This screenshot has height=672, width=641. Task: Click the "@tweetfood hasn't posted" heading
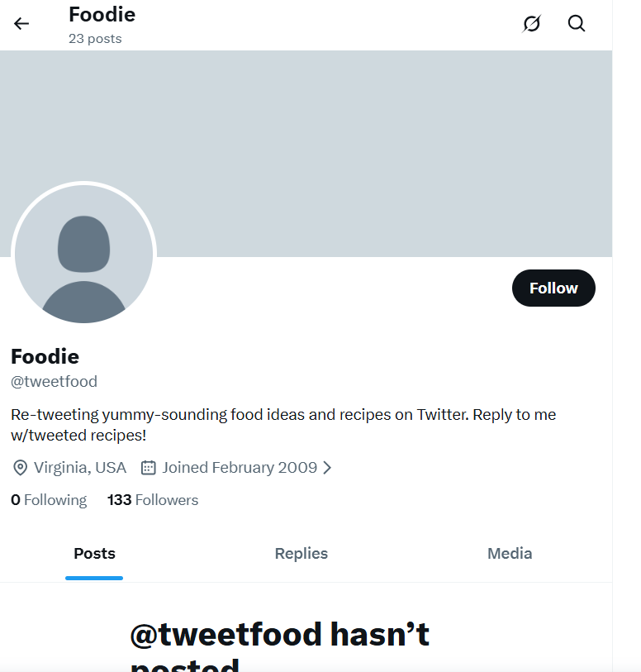pos(279,635)
